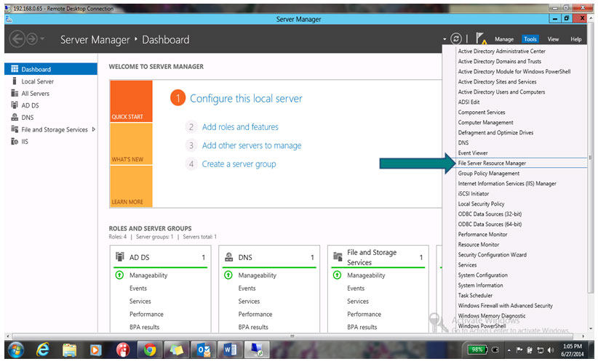Choose iSCSI Initiator in Tools menu
598x364 pixels.
[474, 193]
